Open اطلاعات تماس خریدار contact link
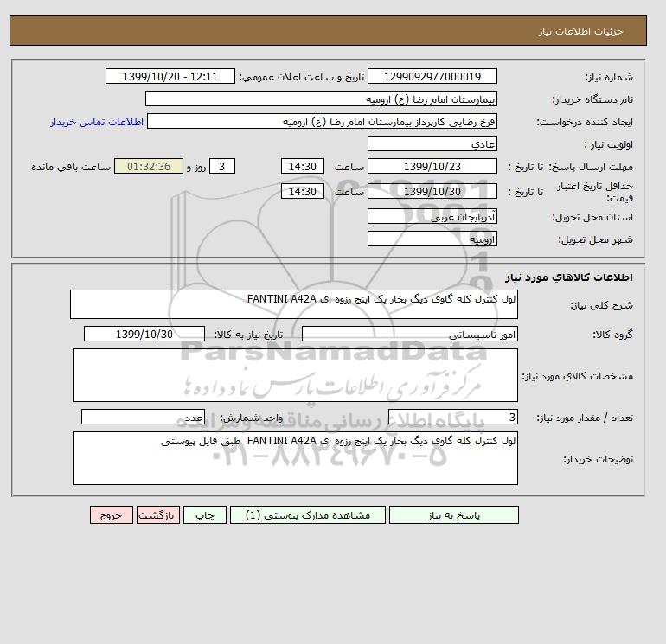666x644 pixels. pos(97,122)
